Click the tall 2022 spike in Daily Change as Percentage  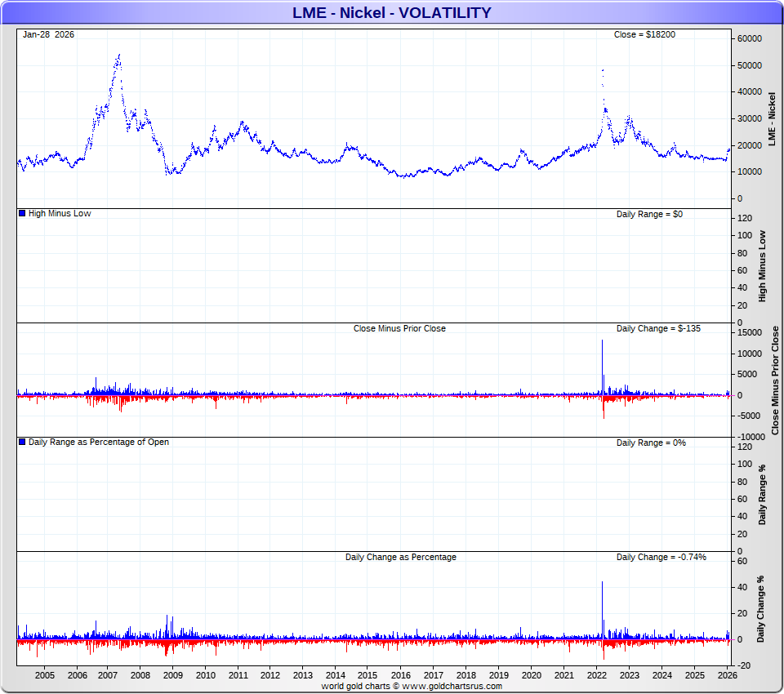pos(602,610)
